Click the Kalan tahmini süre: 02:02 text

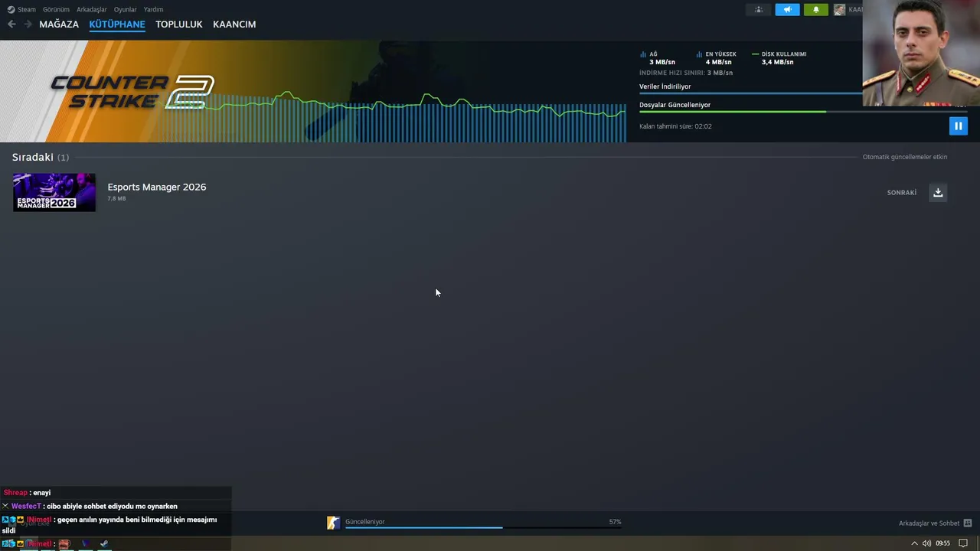pyautogui.click(x=675, y=126)
